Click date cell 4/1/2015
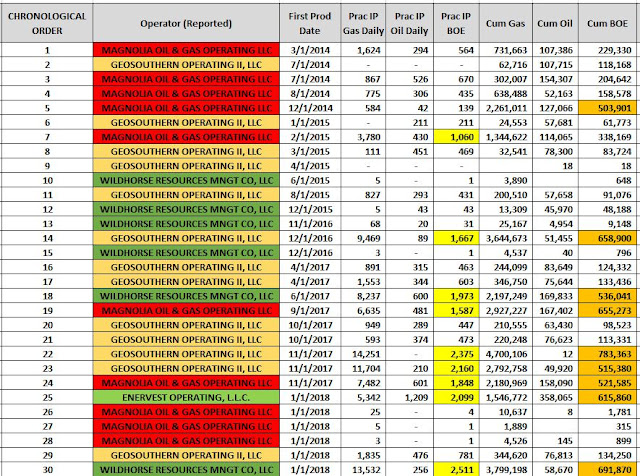 point(310,166)
